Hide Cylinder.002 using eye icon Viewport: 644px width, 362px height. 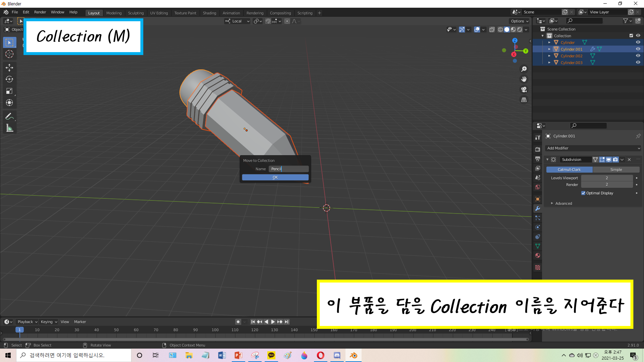(x=638, y=56)
